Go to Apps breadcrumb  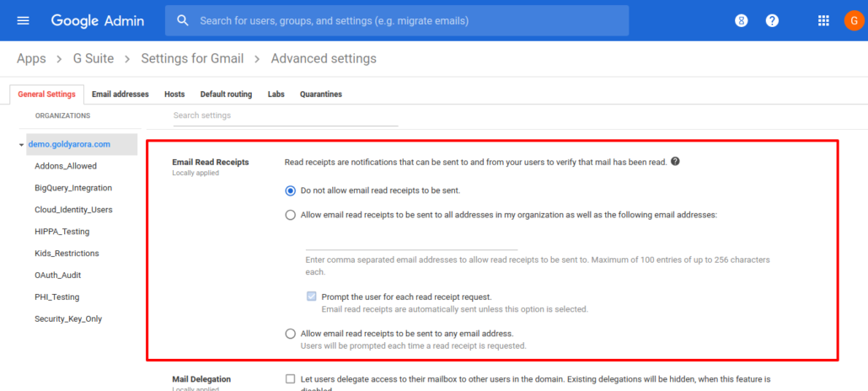click(x=31, y=59)
